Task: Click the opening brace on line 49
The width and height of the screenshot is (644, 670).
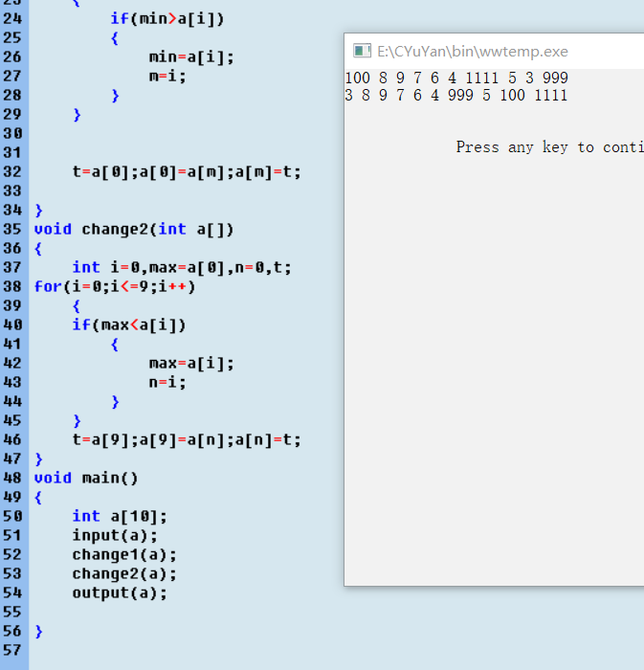Action: [x=38, y=498]
